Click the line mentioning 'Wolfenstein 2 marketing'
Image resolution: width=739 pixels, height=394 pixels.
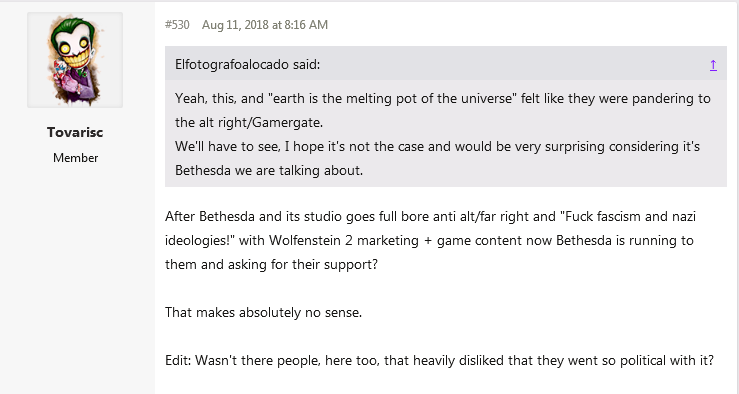tap(429, 241)
